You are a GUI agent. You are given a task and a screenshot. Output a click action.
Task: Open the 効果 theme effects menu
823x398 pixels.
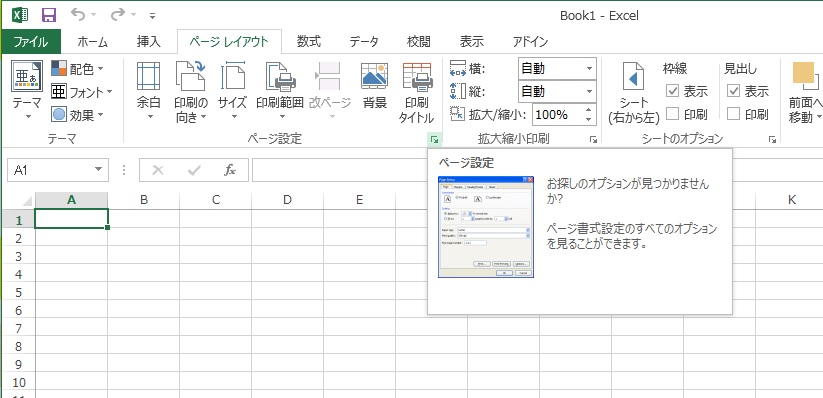78,114
